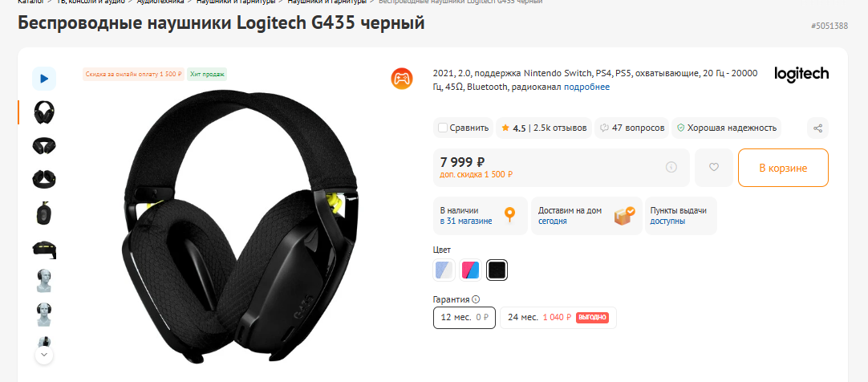The width and height of the screenshot is (868, 382).
Task: Select 12 мес. warranty option
Action: 464,318
